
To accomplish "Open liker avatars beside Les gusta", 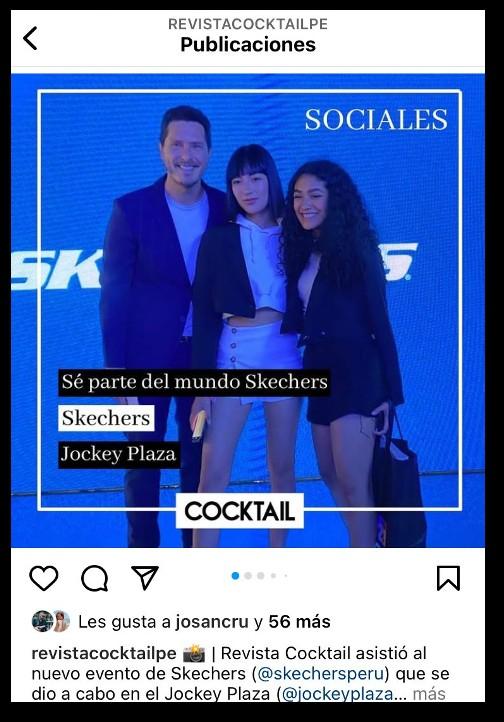I will pos(51,621).
